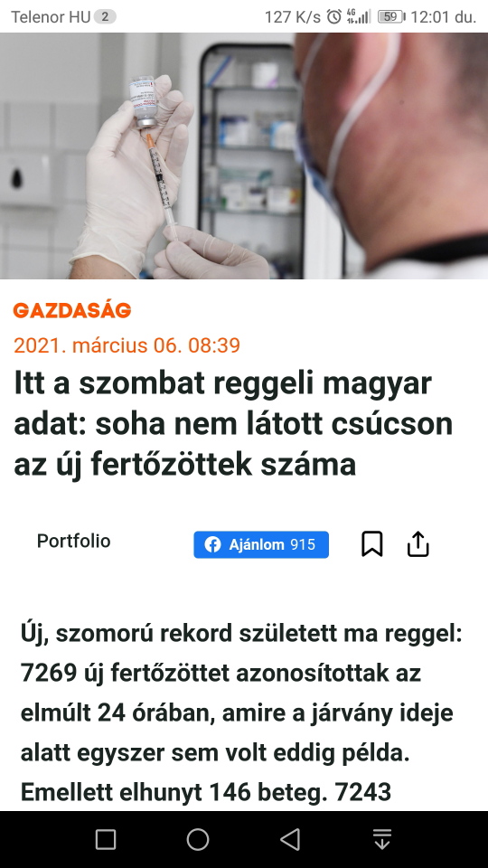Tap the battery indicator showing 59

coord(391,16)
